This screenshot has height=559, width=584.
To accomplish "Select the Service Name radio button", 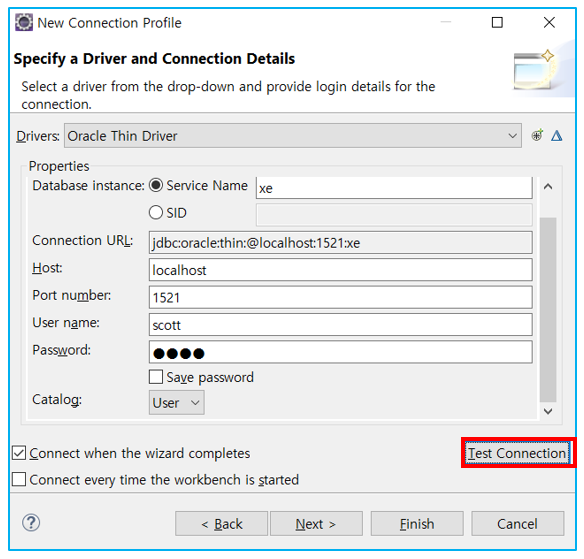I will [156, 185].
